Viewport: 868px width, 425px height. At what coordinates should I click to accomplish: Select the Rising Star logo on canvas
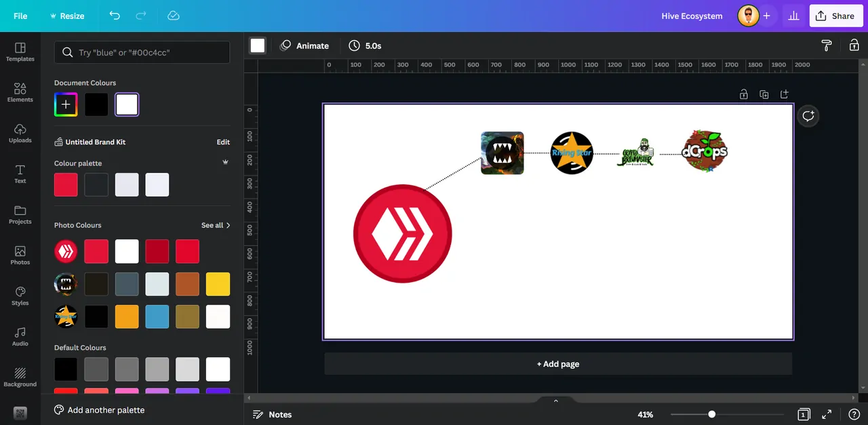pyautogui.click(x=572, y=153)
